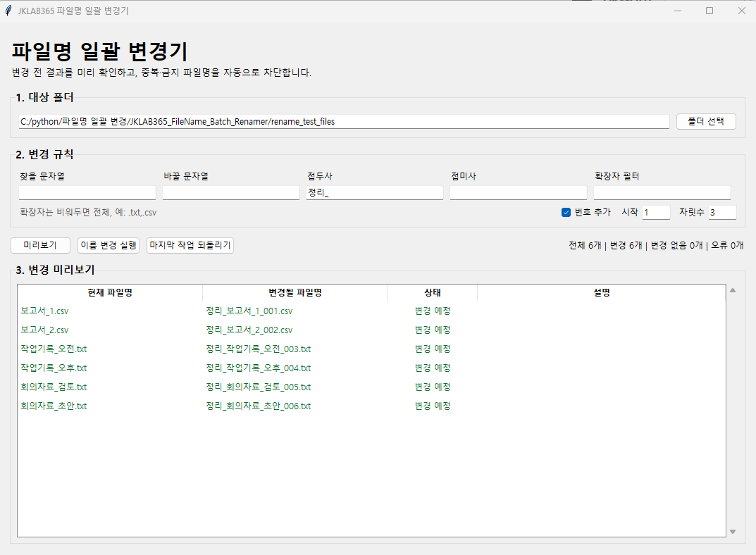Click the feather app icon in title bar

click(8, 11)
